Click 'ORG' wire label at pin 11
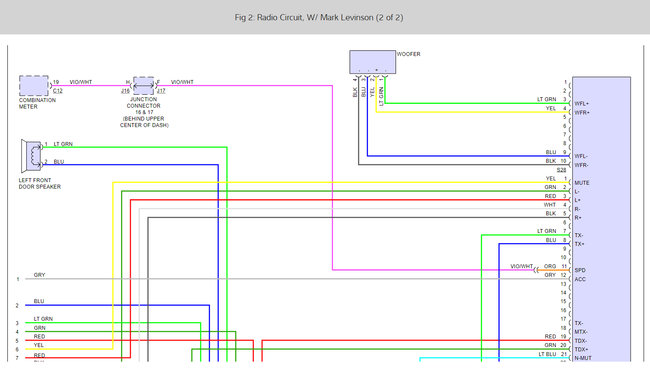Screen dimensions: 650x375 [x=550, y=266]
